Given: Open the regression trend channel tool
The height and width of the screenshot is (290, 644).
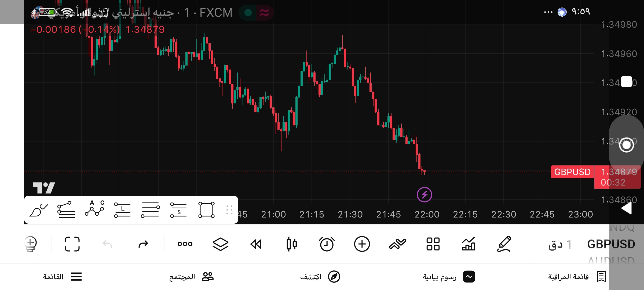Looking at the screenshot, I should 66,210.
